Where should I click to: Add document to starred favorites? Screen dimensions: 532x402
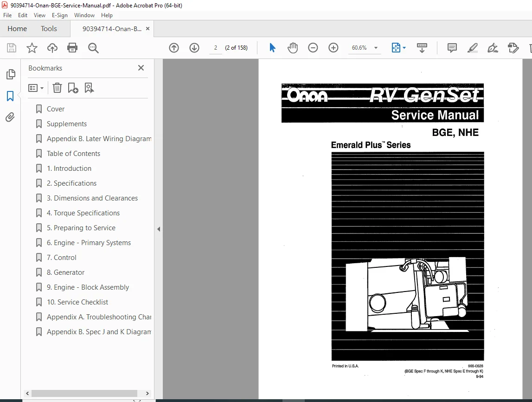32,48
